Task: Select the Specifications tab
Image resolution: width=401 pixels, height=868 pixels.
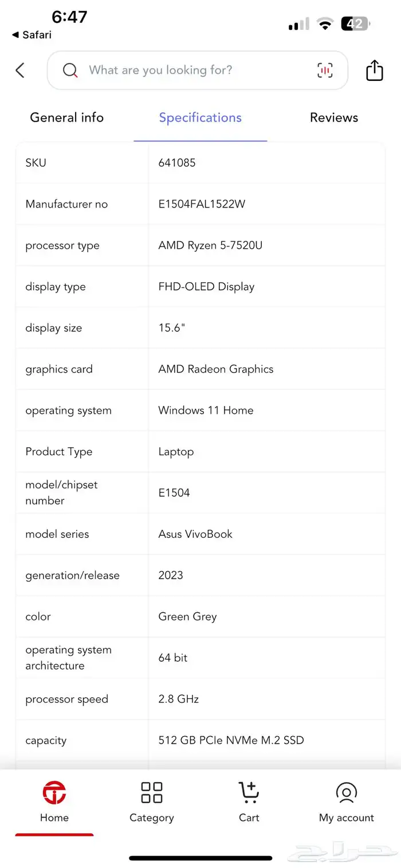Action: click(200, 118)
